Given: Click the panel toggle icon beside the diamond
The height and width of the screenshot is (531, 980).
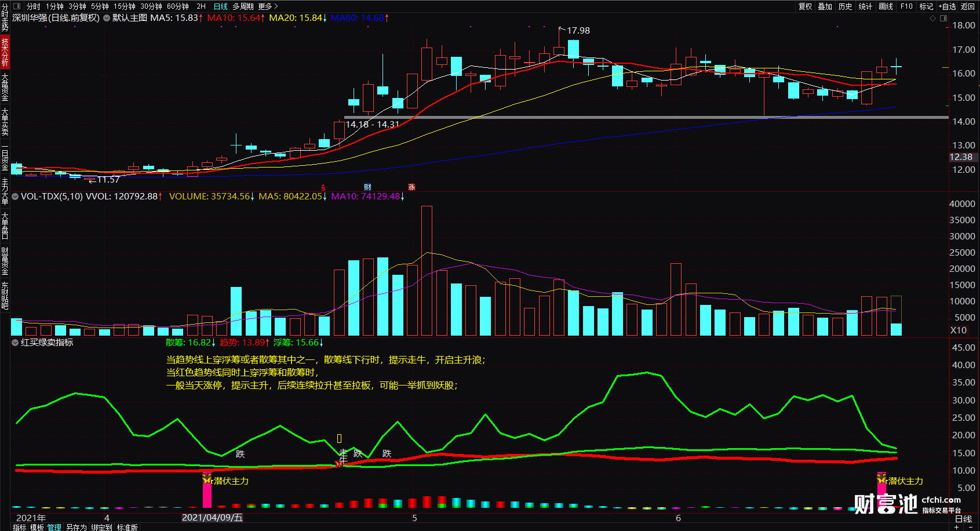Looking at the screenshot, I should click(x=943, y=19).
